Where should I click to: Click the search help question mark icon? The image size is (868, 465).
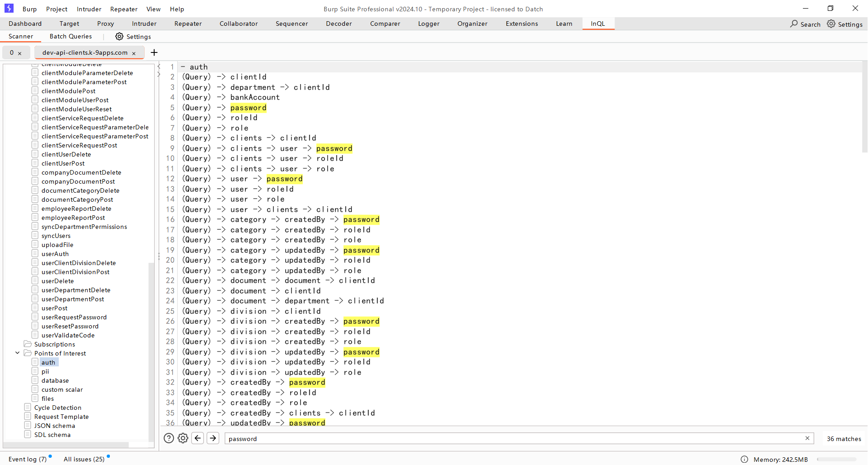(x=169, y=438)
